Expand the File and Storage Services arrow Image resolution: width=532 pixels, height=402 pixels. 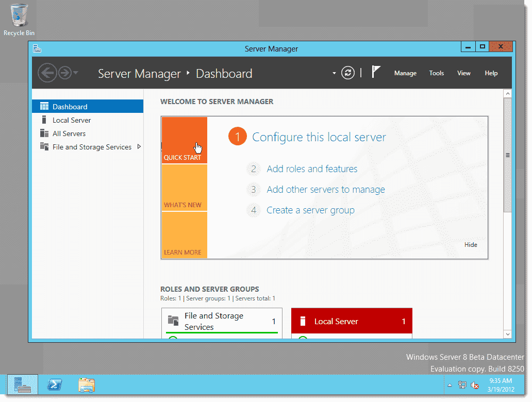click(x=139, y=147)
